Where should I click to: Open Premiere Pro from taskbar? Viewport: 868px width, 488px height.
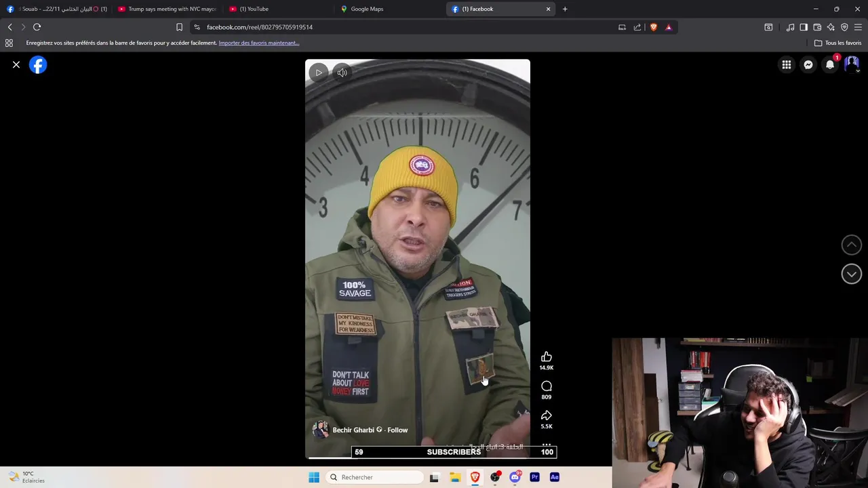click(x=534, y=477)
